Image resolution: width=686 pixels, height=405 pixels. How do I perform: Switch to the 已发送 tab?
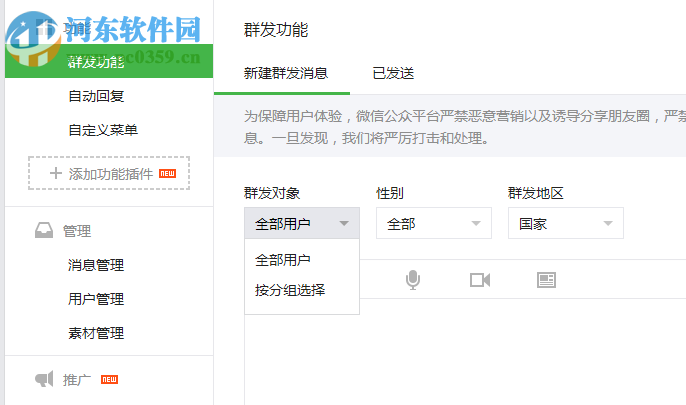tap(393, 73)
